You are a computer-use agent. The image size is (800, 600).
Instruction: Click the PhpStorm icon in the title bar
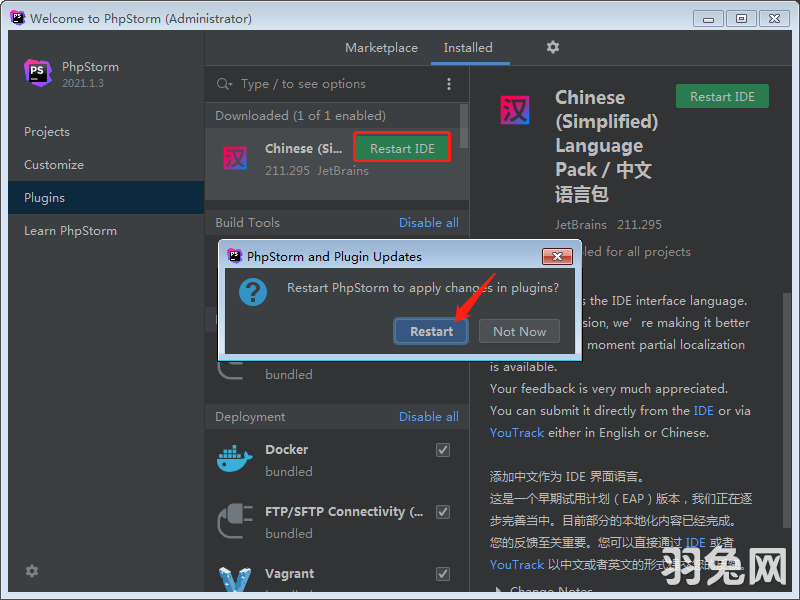16,18
